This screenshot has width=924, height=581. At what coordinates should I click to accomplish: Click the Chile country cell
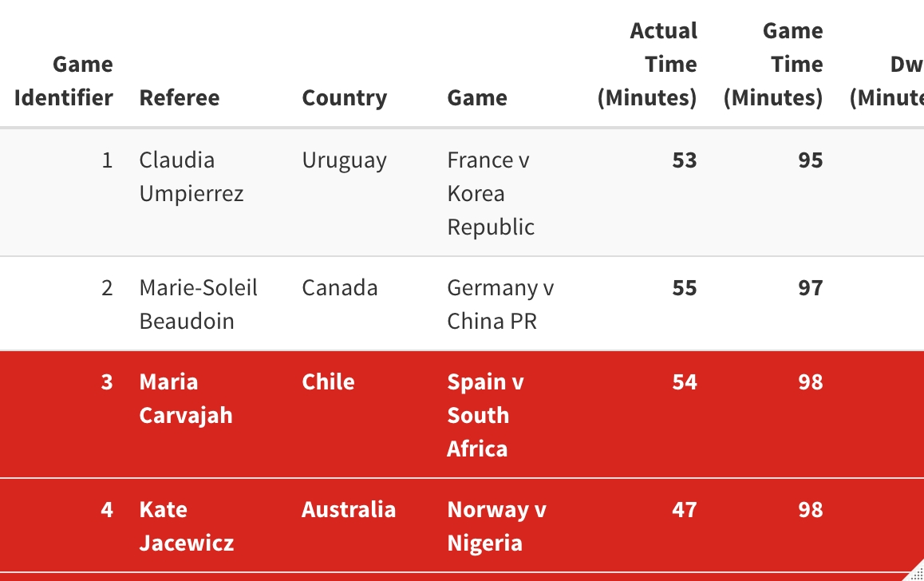328,381
